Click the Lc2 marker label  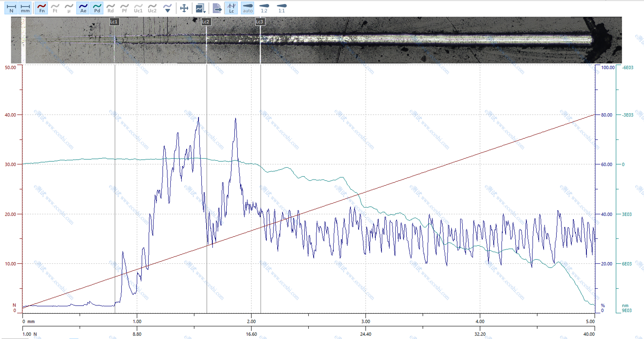click(x=206, y=22)
